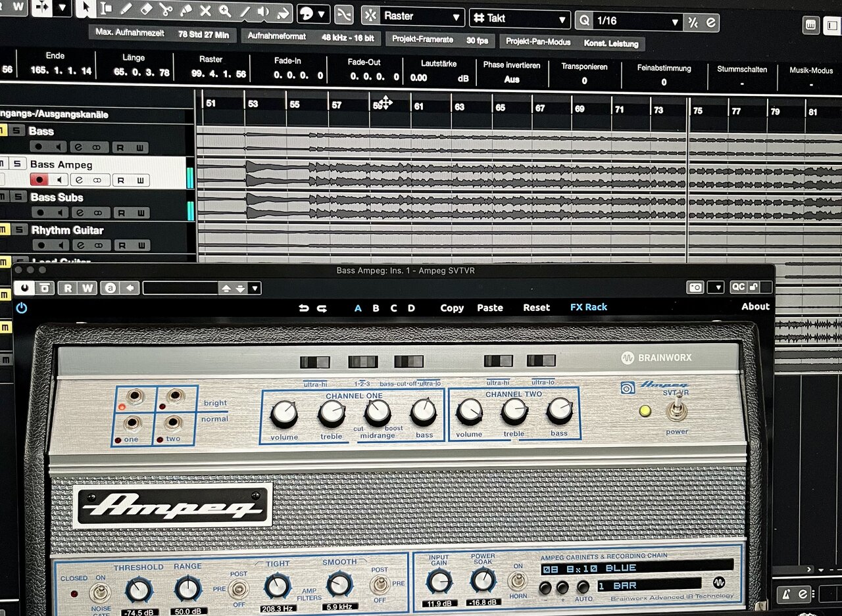Select the Erase tool
The width and height of the screenshot is (842, 616).
click(145, 11)
